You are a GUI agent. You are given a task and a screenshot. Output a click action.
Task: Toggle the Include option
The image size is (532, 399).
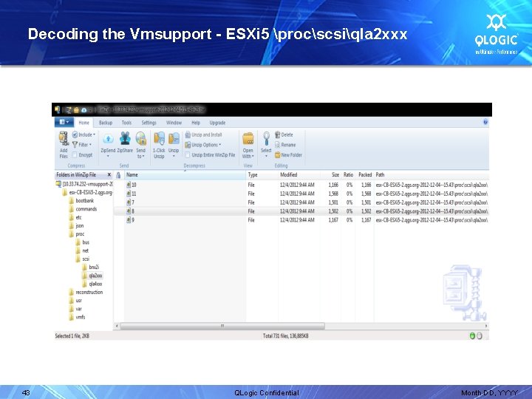click(x=83, y=134)
